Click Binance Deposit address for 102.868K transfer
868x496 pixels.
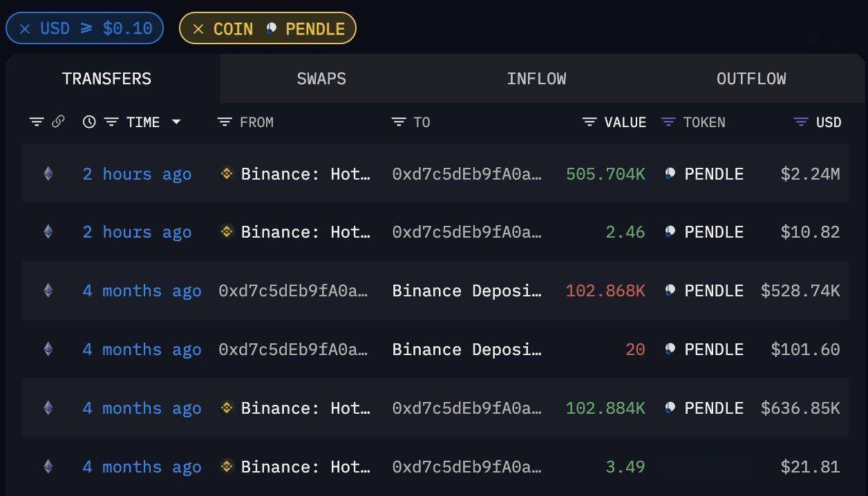click(467, 291)
